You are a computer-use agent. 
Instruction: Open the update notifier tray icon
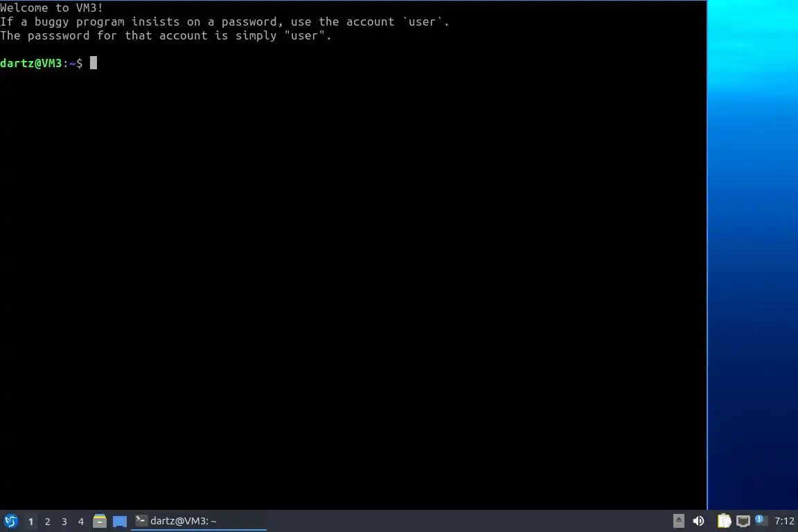click(761, 520)
